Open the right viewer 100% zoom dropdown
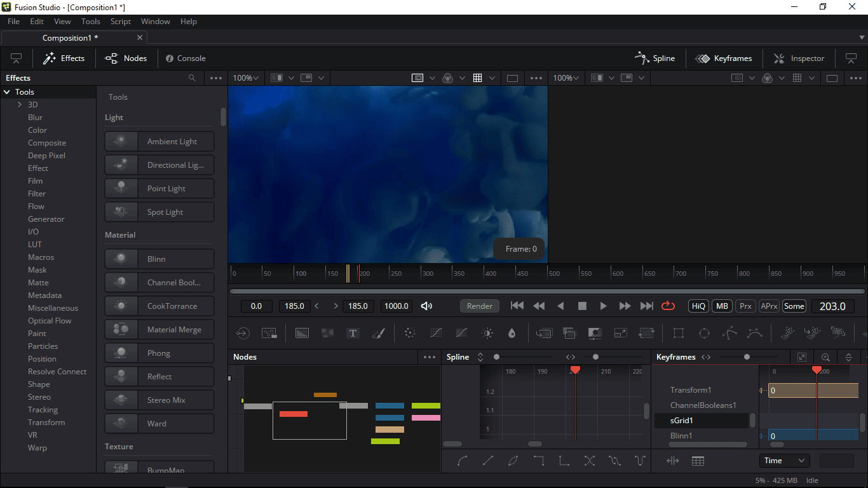The image size is (868, 488). 566,78
